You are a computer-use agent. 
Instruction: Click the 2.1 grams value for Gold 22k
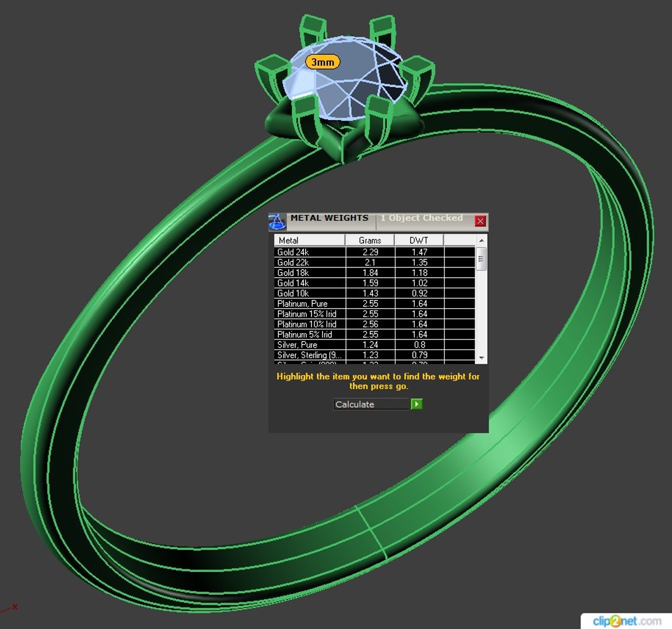370,263
